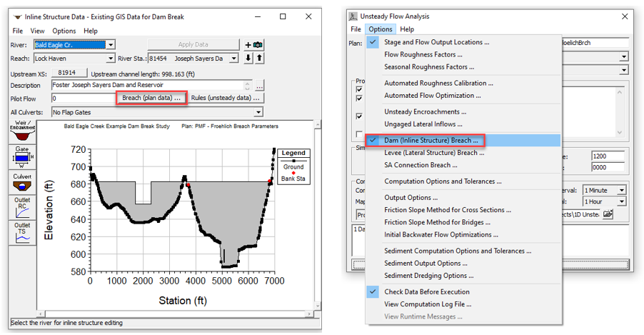Image resolution: width=644 pixels, height=335 pixels.
Task: Click the Pilot Flow input field
Action: 81,99
